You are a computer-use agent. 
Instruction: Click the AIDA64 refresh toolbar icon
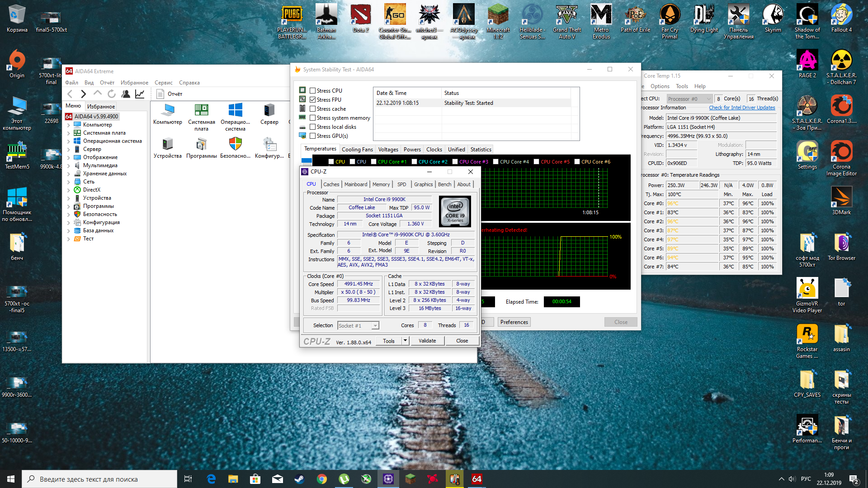(112, 94)
